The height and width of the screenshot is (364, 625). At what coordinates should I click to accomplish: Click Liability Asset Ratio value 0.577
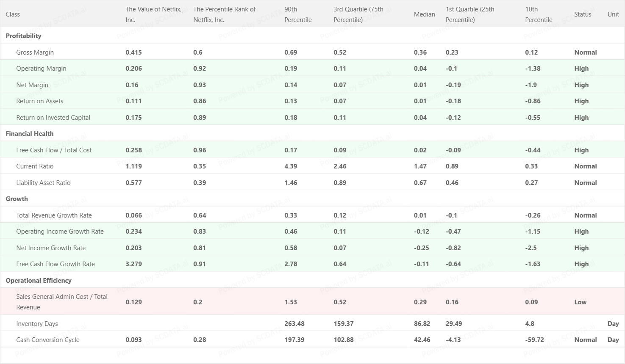(x=133, y=183)
